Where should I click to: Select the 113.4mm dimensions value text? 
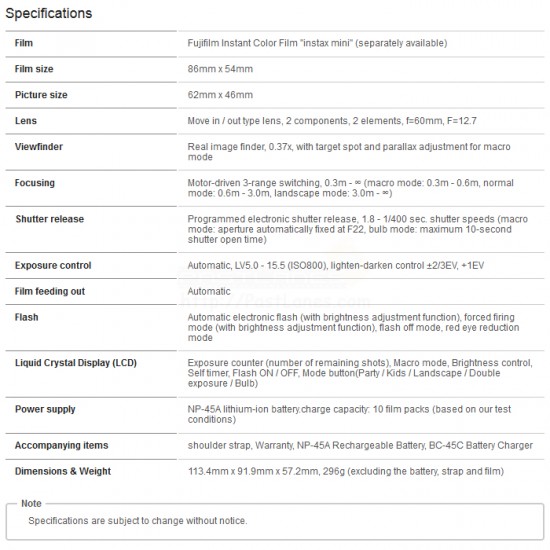(346, 471)
